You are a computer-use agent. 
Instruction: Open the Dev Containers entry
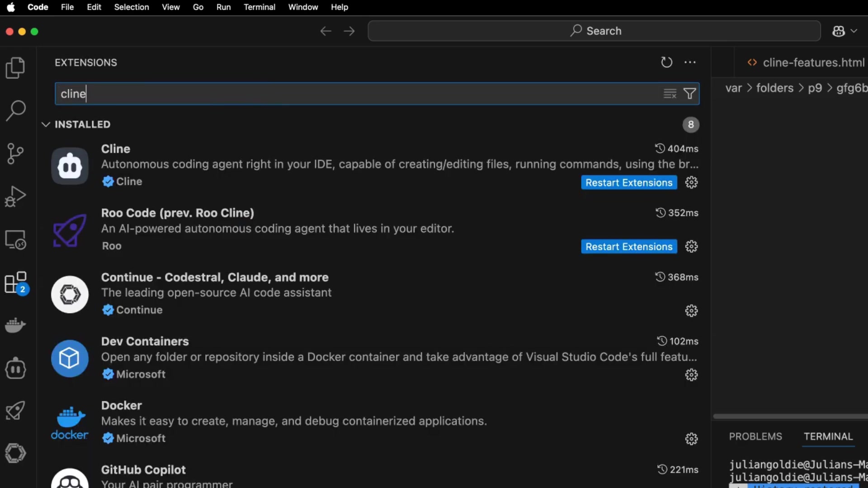[x=373, y=359]
